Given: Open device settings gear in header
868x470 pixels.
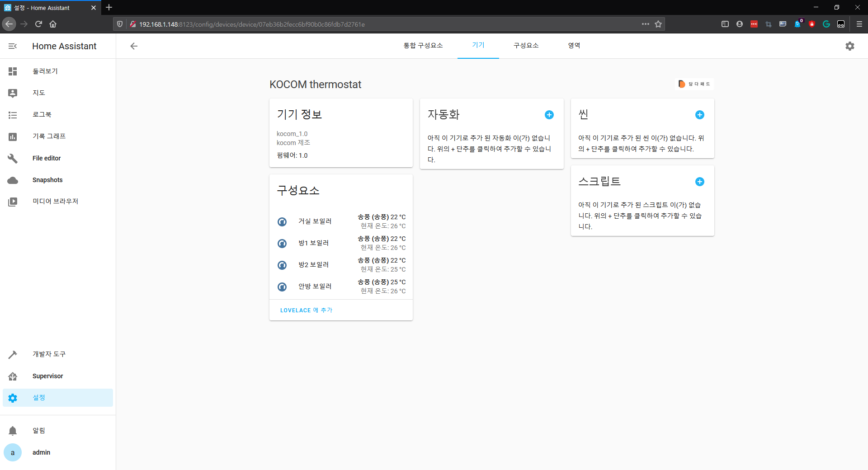Looking at the screenshot, I should (x=850, y=46).
